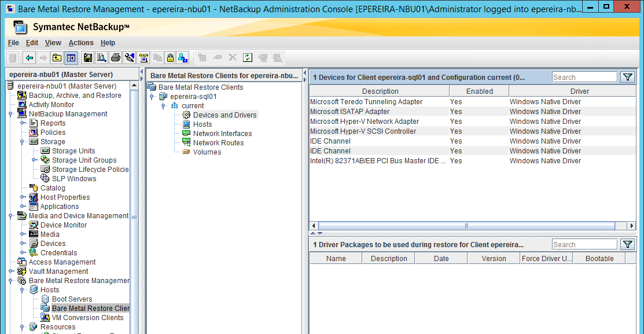The height and width of the screenshot is (334, 644).
Task: Click the Save floppy disk toolbar icon
Action: click(87, 58)
